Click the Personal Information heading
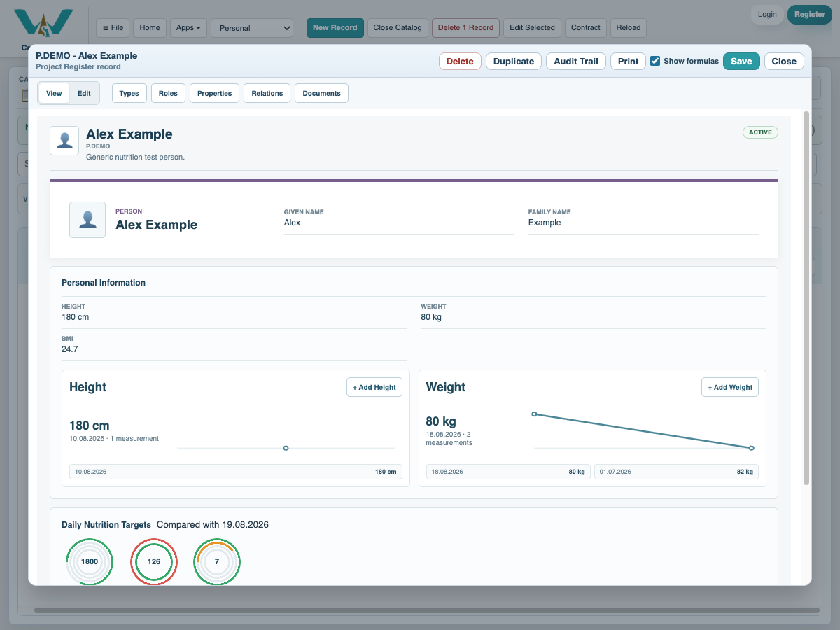This screenshot has width=840, height=630. [x=104, y=283]
